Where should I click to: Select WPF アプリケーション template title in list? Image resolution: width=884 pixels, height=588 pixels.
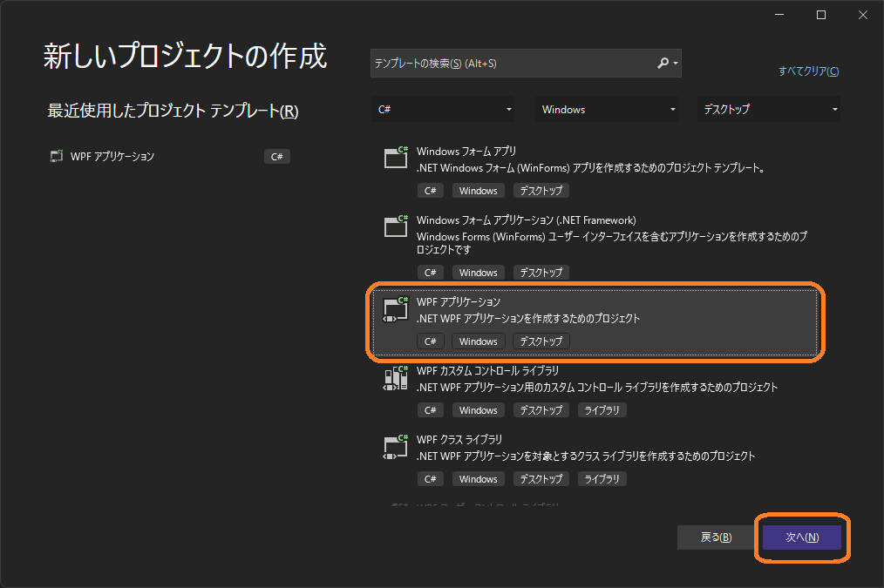click(459, 302)
